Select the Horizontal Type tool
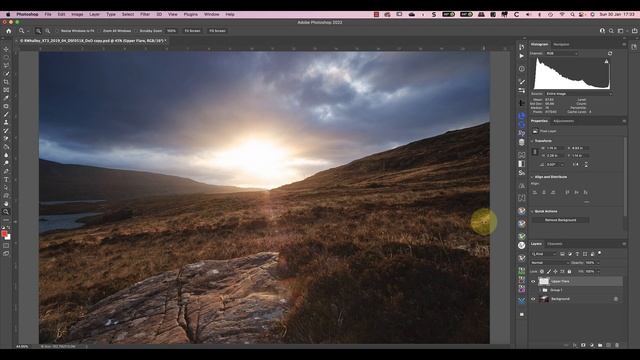 (x=6, y=180)
